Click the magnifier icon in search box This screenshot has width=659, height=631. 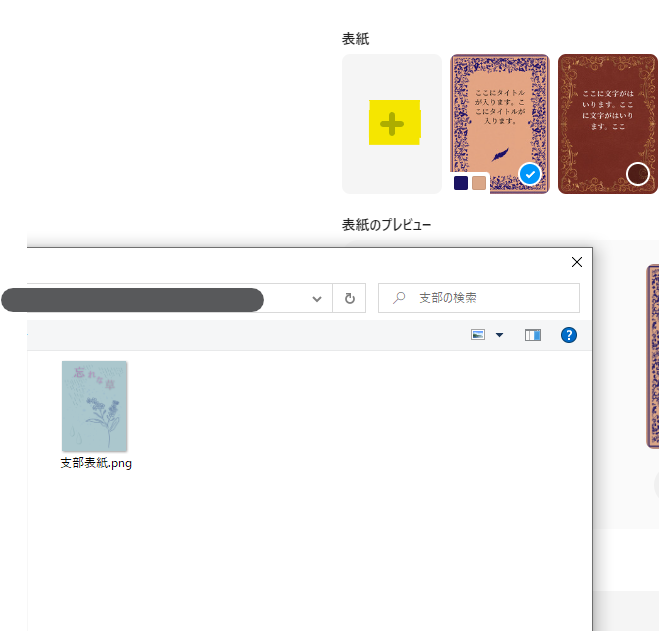(400, 298)
